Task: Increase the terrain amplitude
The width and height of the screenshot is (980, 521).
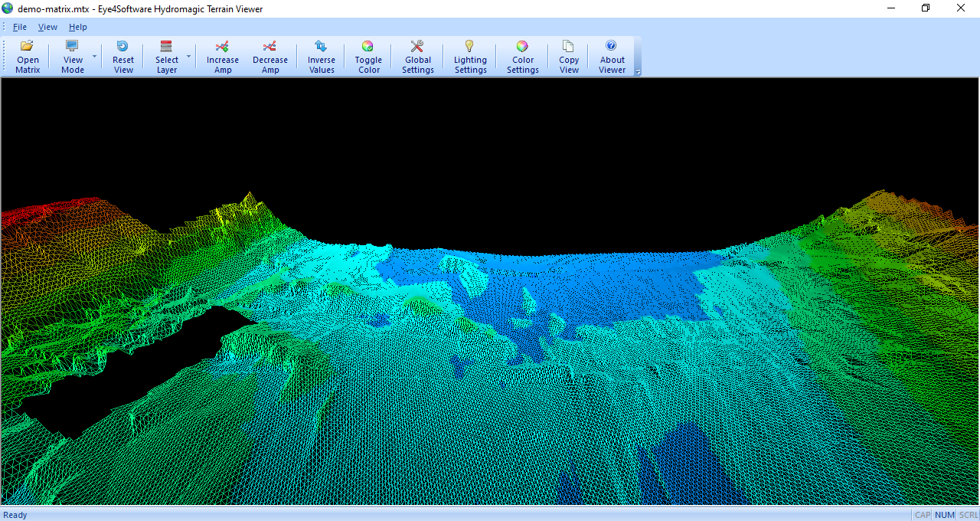Action: 223,56
